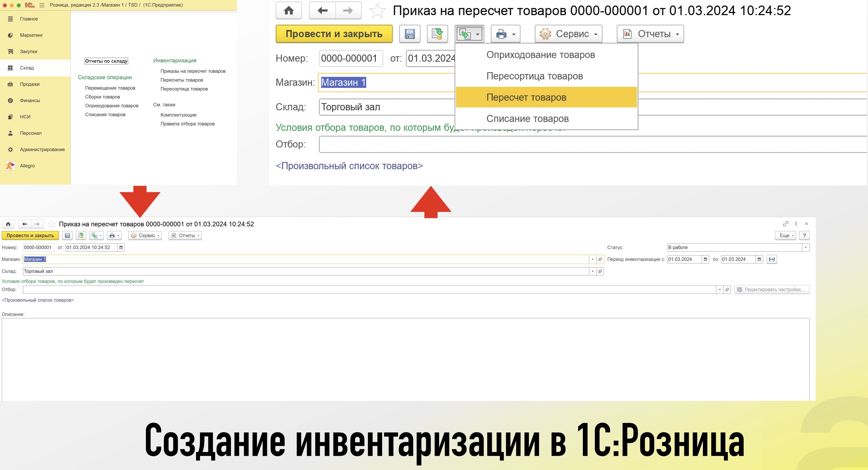Click the home icon in enlarged view

289,10
